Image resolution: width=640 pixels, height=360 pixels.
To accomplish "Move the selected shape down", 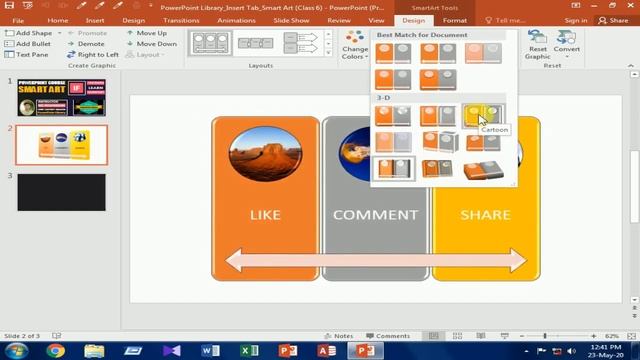I will tap(151, 44).
